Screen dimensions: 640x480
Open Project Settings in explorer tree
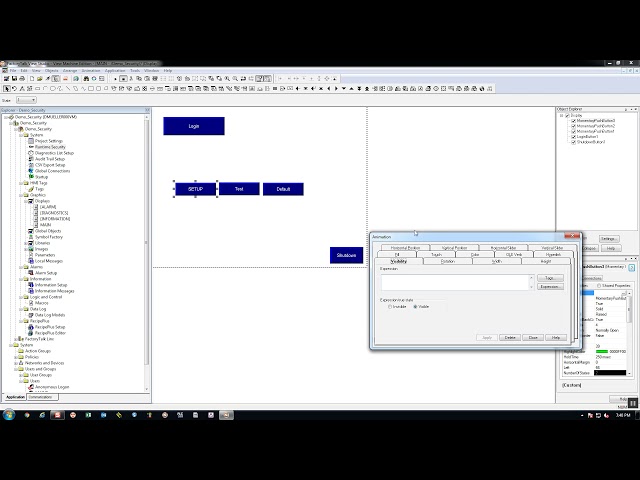49,141
